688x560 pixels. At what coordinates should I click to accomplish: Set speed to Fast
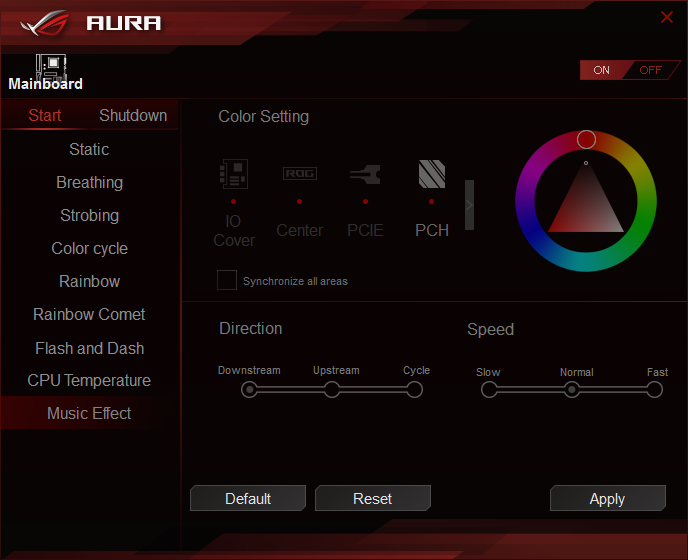[x=654, y=389]
